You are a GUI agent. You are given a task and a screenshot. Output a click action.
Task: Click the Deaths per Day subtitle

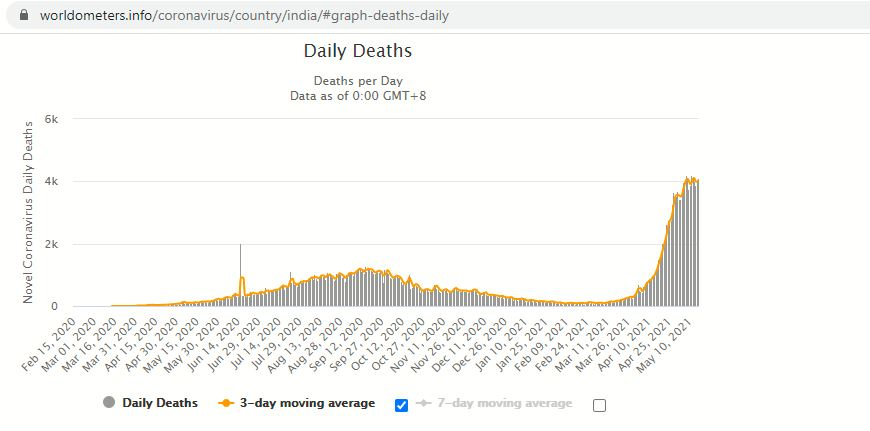coord(357,80)
